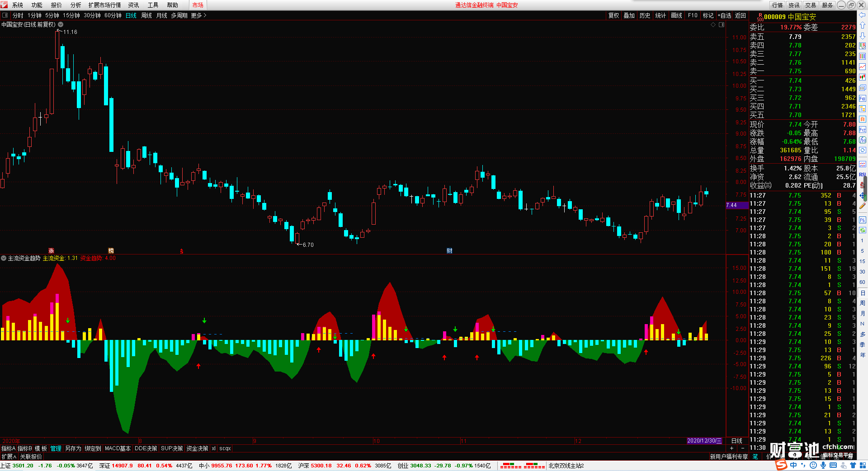Open the Sogou skin shirt icon
The height and width of the screenshot is (471, 868).
click(x=853, y=465)
